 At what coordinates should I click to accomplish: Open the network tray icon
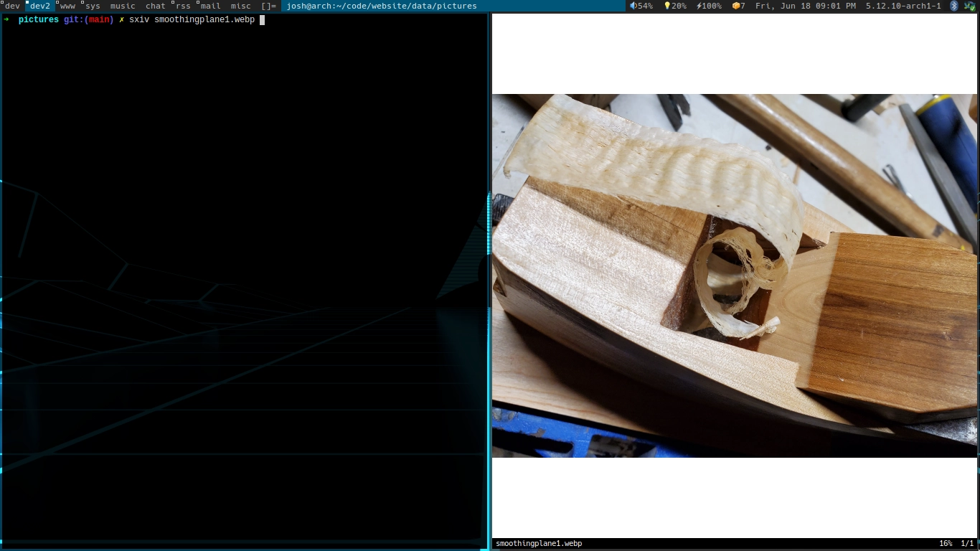click(x=969, y=6)
